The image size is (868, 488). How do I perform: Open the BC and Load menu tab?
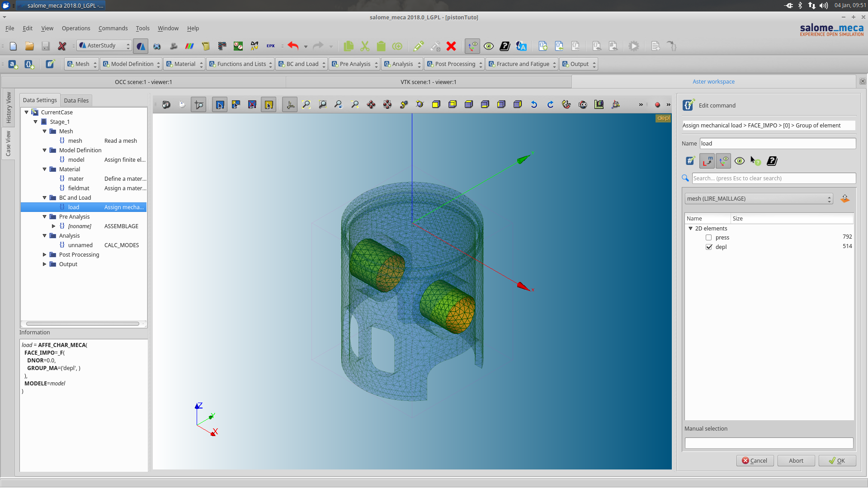[300, 64]
